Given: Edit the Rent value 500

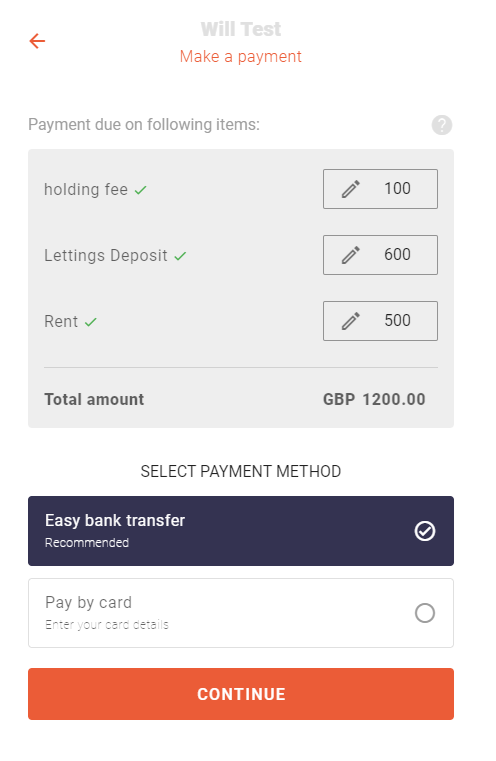Looking at the screenshot, I should point(397,320).
